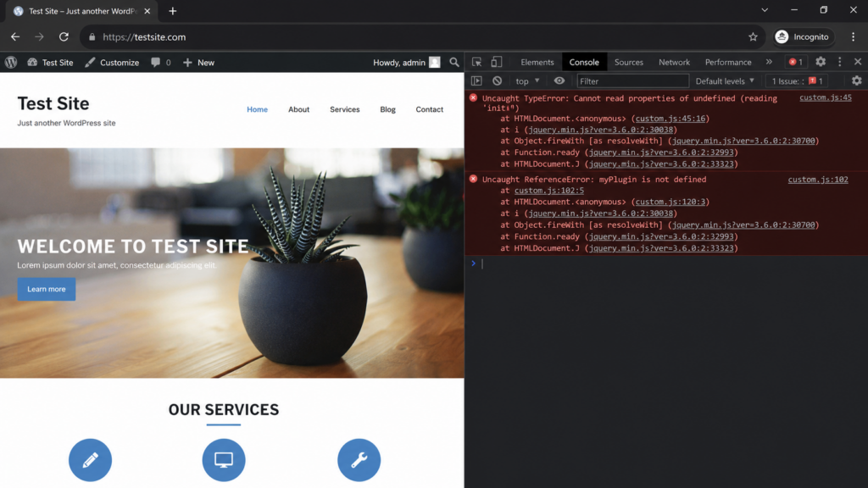The width and height of the screenshot is (868, 488).
Task: Click the monitor service icon
Action: coord(224,460)
